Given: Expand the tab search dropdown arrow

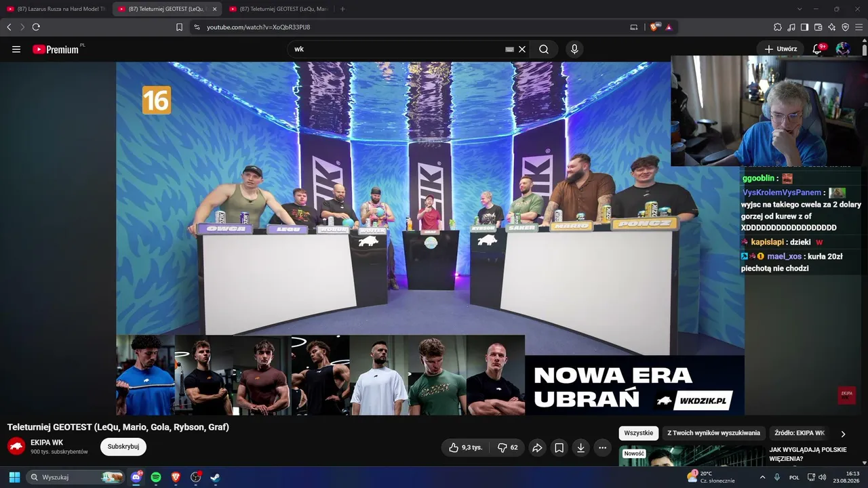Looking at the screenshot, I should 800,9.
